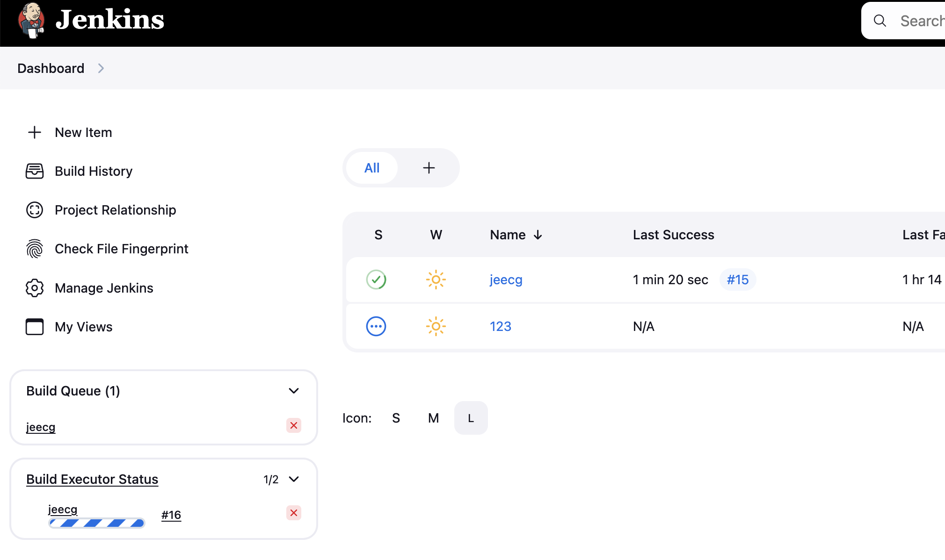The height and width of the screenshot is (560, 945).
Task: Click the weather health icon for jeecg
Action: point(436,280)
